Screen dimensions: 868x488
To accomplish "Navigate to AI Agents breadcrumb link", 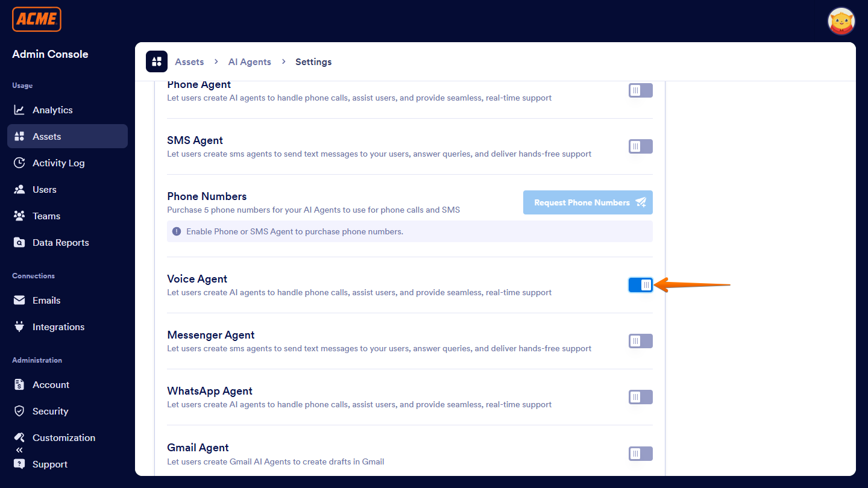I will 250,61.
